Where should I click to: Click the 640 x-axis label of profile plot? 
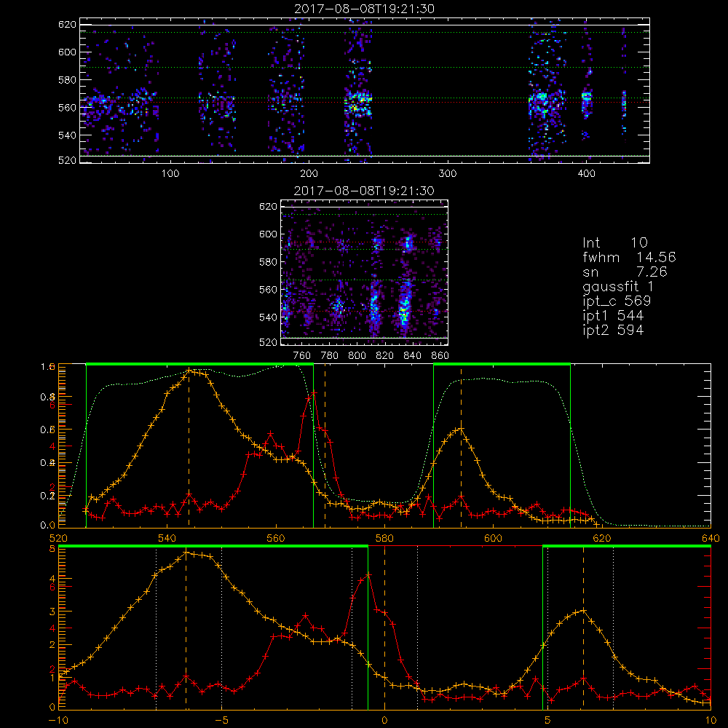(711, 538)
